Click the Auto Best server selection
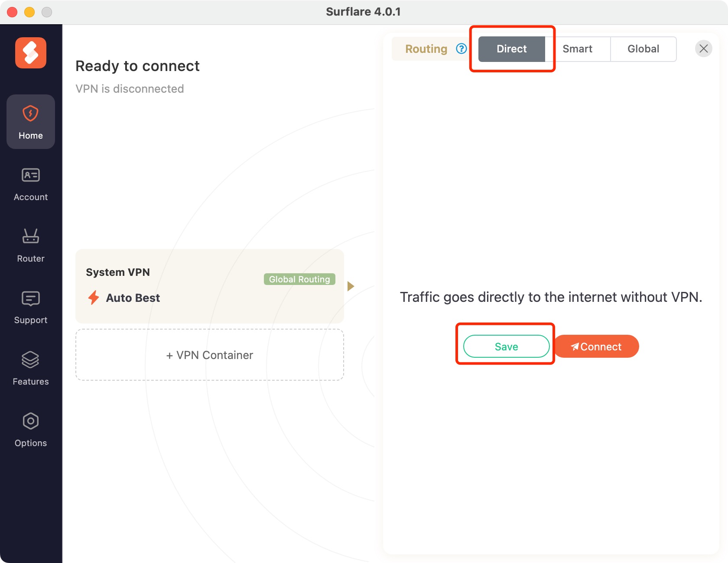Image resolution: width=728 pixels, height=563 pixels. 133,298
